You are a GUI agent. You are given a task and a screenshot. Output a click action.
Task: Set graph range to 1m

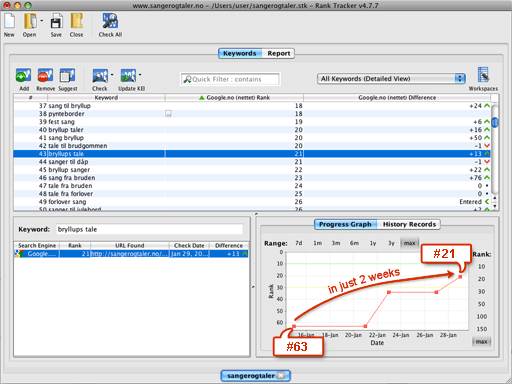(x=317, y=243)
